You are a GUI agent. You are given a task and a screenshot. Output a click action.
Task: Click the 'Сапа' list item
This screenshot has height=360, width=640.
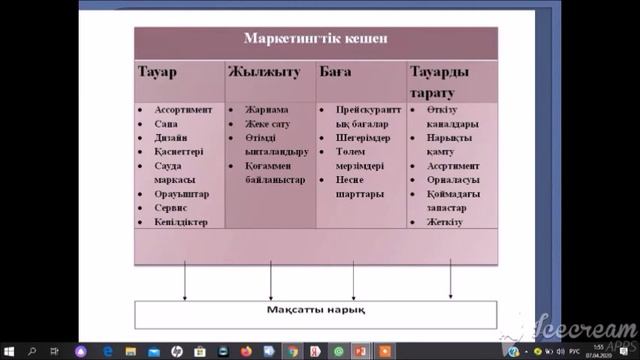[166, 124]
